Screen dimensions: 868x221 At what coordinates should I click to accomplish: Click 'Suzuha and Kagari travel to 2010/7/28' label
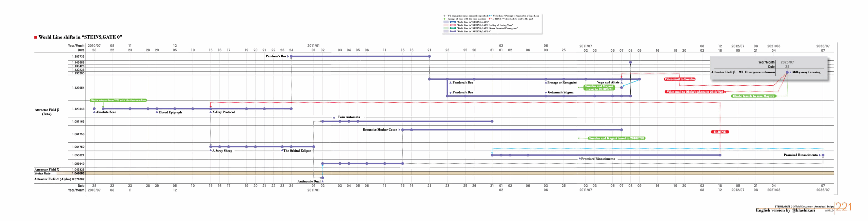click(616, 138)
